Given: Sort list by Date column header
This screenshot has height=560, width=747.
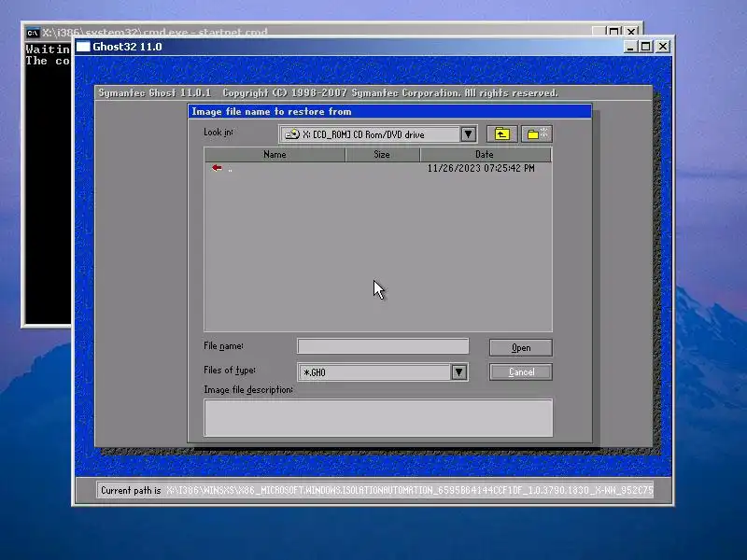Looking at the screenshot, I should tap(485, 154).
